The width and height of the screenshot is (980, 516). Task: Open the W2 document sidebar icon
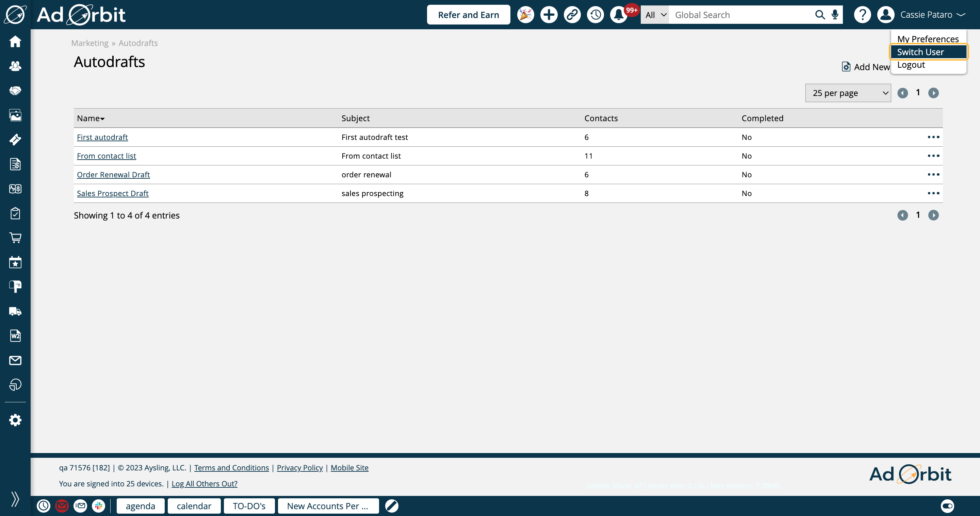point(15,336)
